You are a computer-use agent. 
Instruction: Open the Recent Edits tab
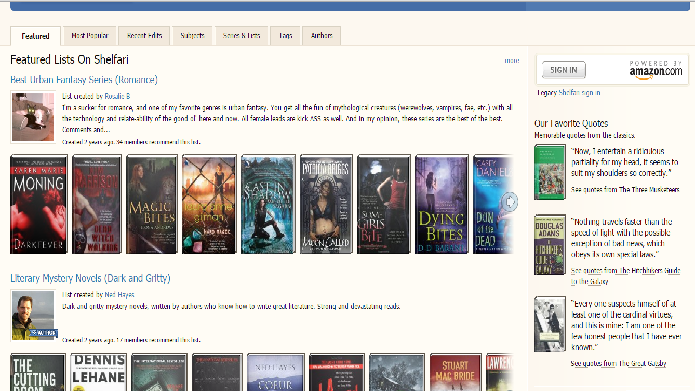[x=144, y=35]
